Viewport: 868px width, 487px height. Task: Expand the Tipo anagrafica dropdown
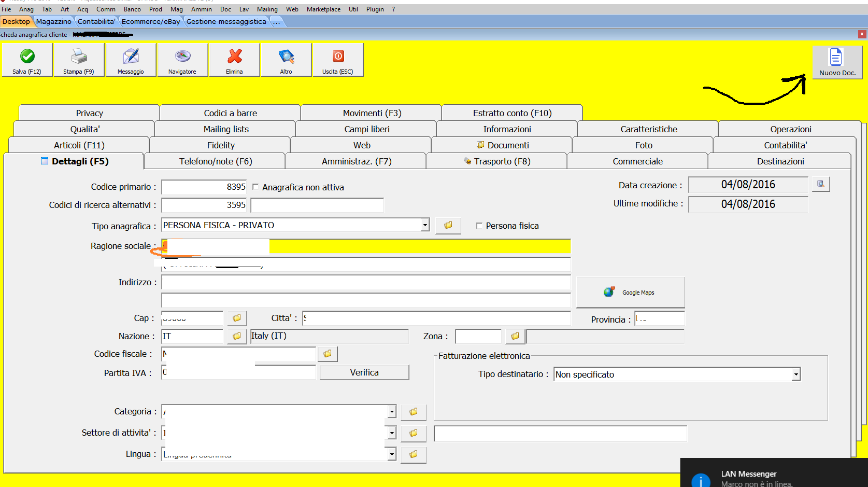point(425,225)
